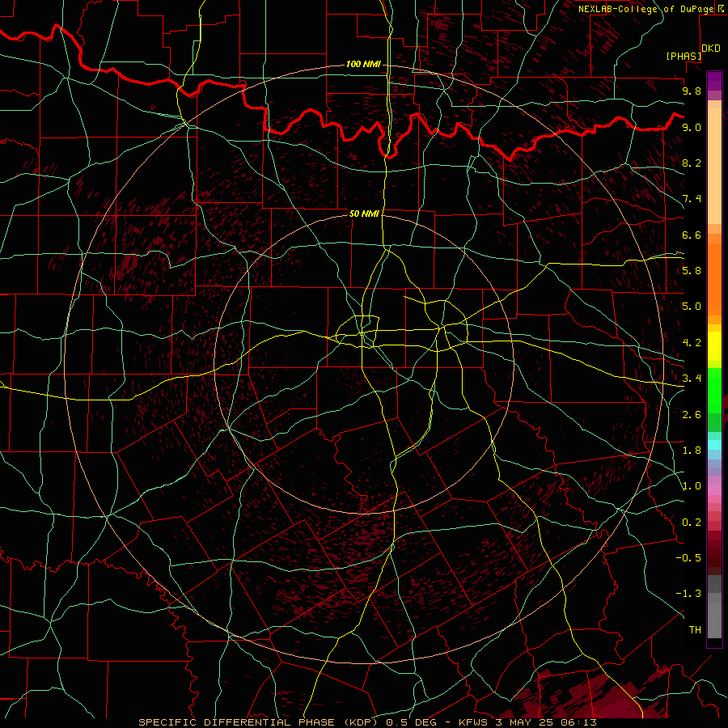Click the -1.3 scale label

pyautogui.click(x=688, y=594)
